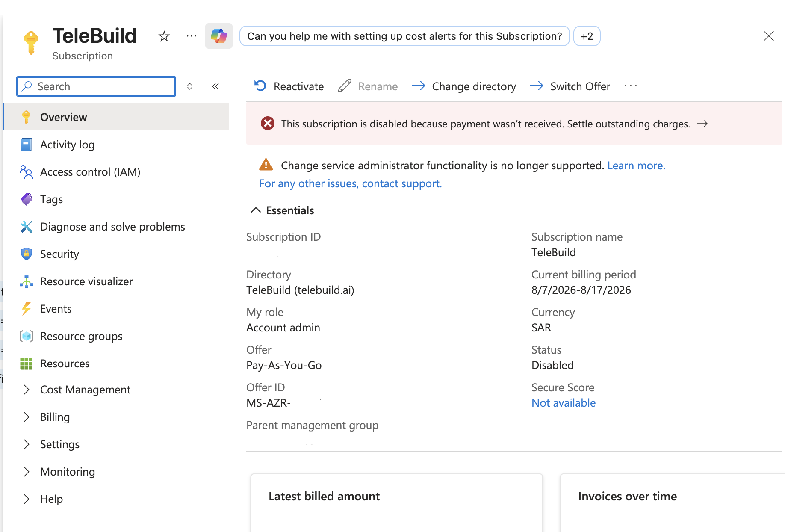Open the toolbar overflow ellipsis menu
This screenshot has width=785, height=532.
(631, 86)
